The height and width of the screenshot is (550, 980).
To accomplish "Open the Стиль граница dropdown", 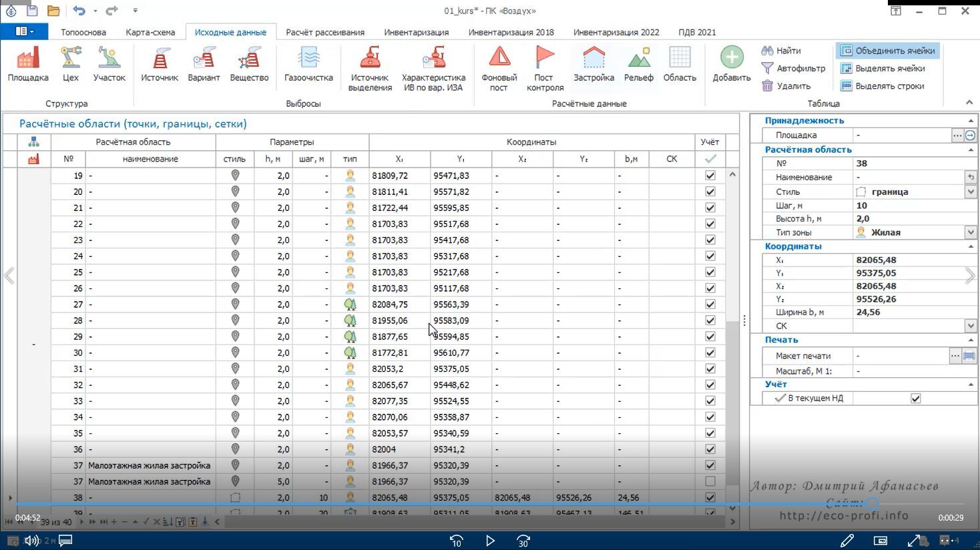I will click(971, 192).
